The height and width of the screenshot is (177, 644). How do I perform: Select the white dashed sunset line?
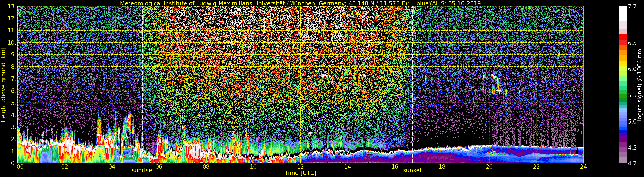(412, 75)
